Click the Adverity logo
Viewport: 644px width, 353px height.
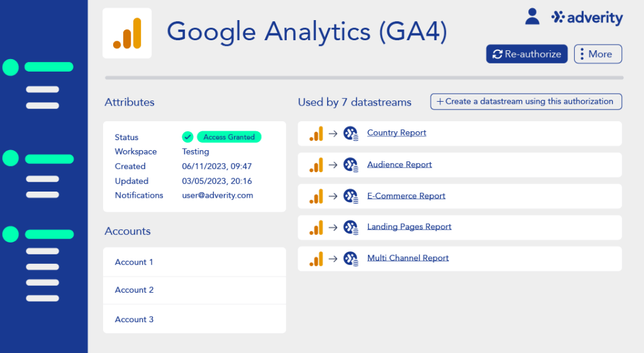[x=587, y=17]
